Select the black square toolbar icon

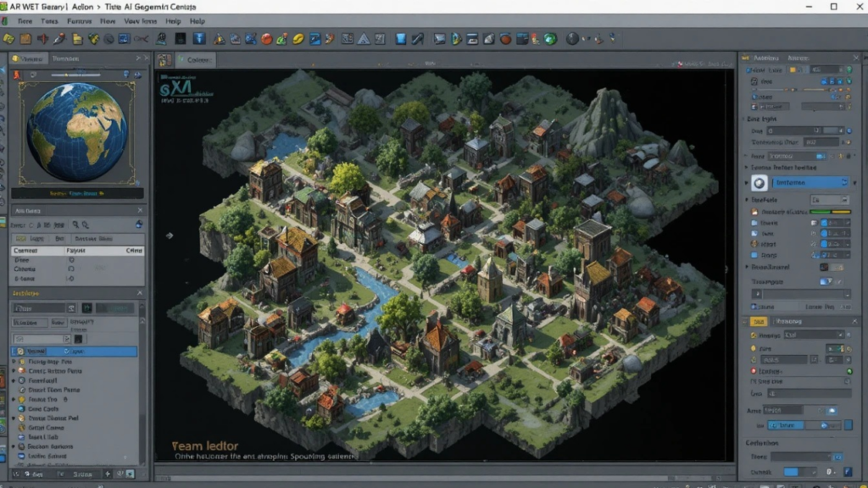point(181,39)
